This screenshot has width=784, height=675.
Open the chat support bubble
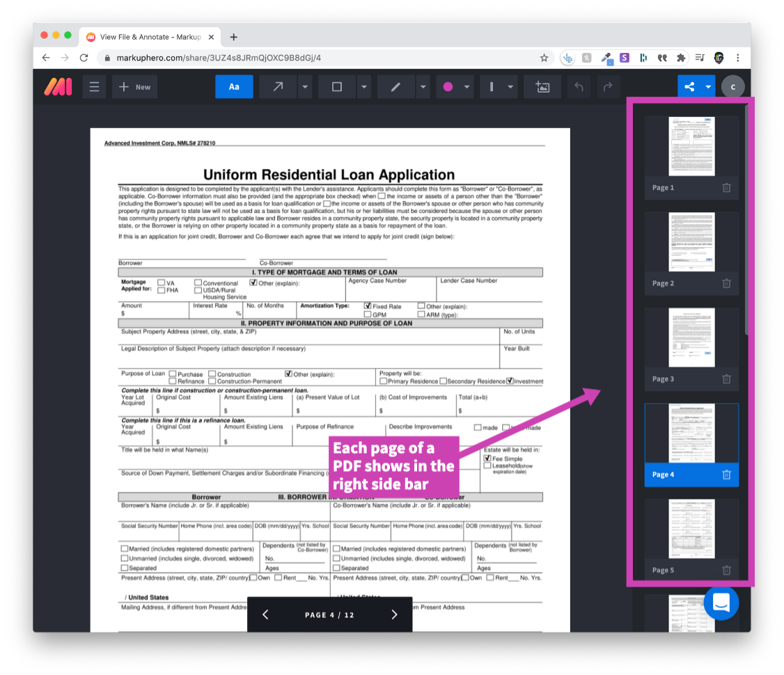point(721,603)
